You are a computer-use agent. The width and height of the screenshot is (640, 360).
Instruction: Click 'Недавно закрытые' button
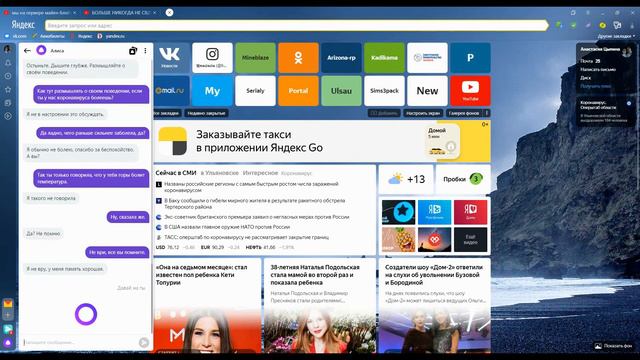click(206, 113)
